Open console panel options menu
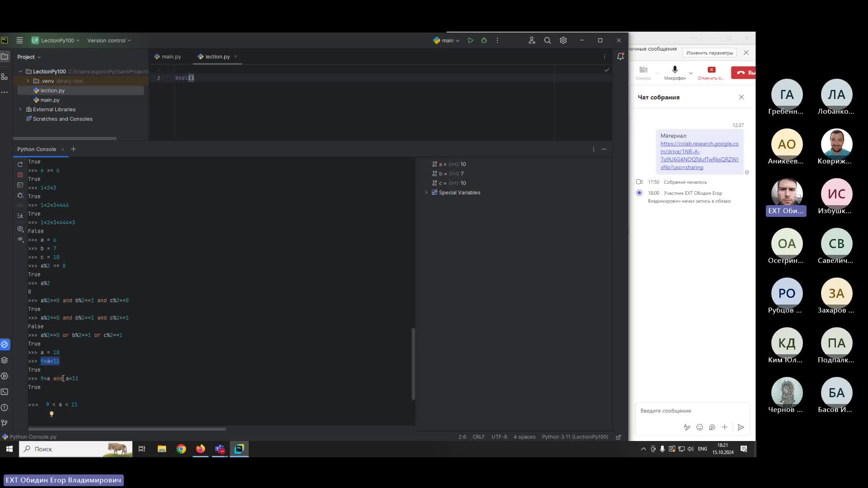868x488 pixels. tap(594, 149)
